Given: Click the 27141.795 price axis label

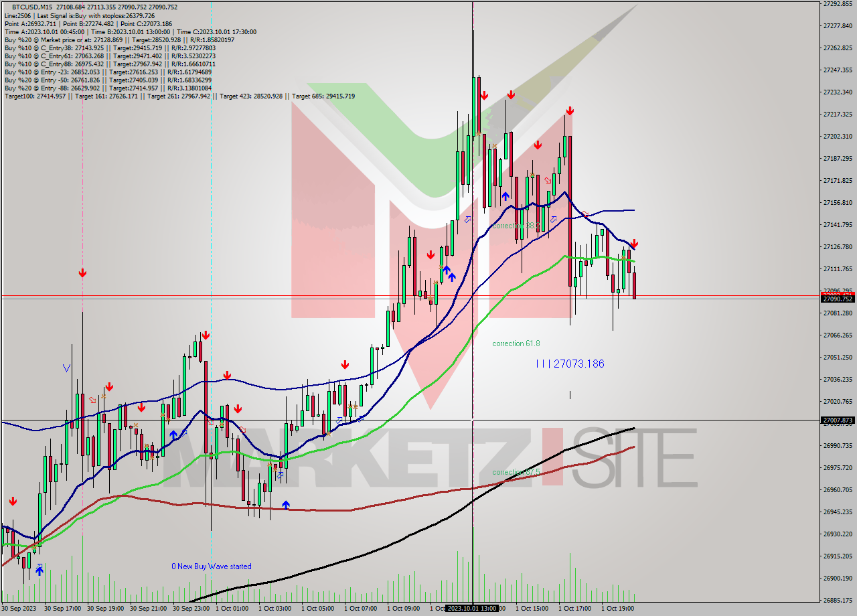Looking at the screenshot, I should (838, 224).
